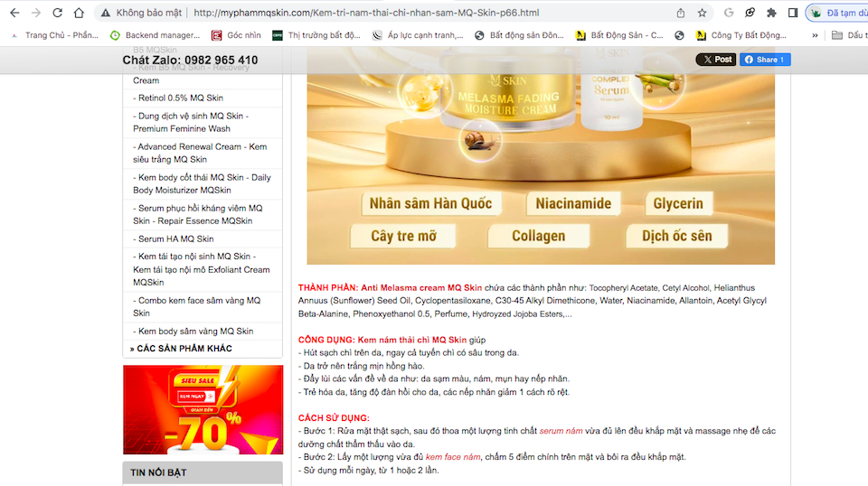Viewport: 868px width, 486px height.
Task: Open Kem tái tạo nội sinh MQ Skin link
Action: 202,269
